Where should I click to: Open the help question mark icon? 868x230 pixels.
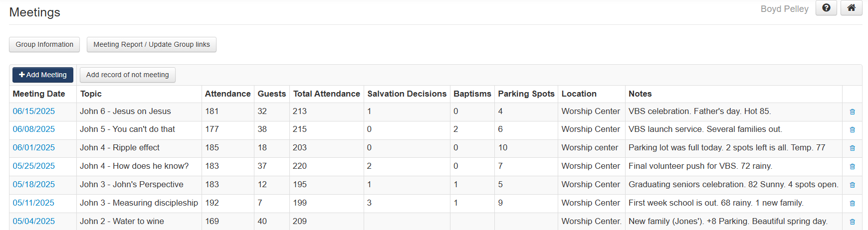(826, 8)
